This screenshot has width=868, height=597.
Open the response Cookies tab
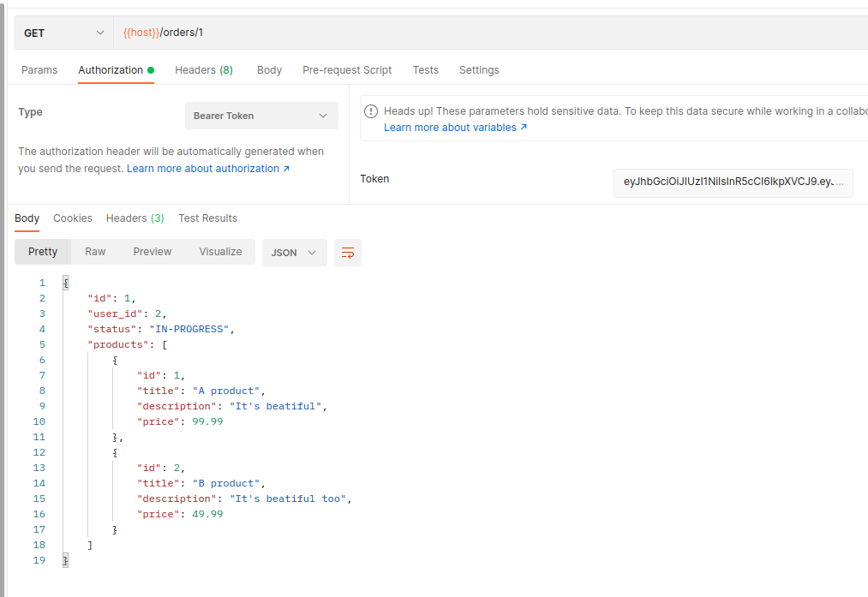click(x=73, y=218)
